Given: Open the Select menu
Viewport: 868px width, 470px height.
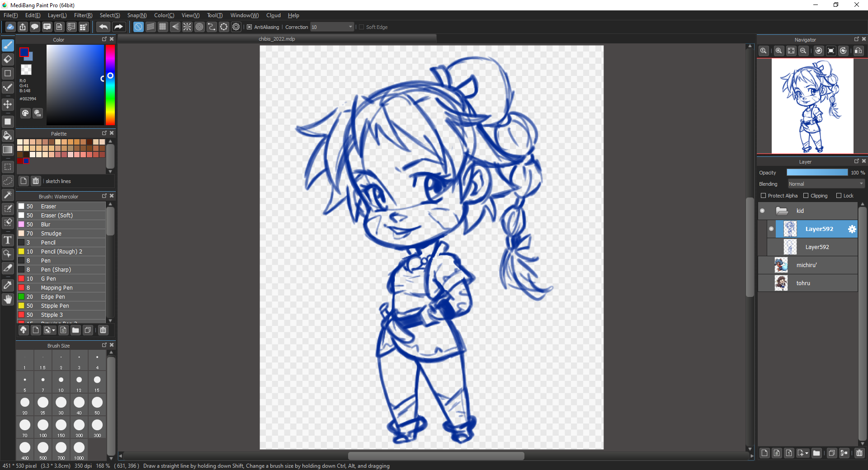Looking at the screenshot, I should (x=110, y=15).
